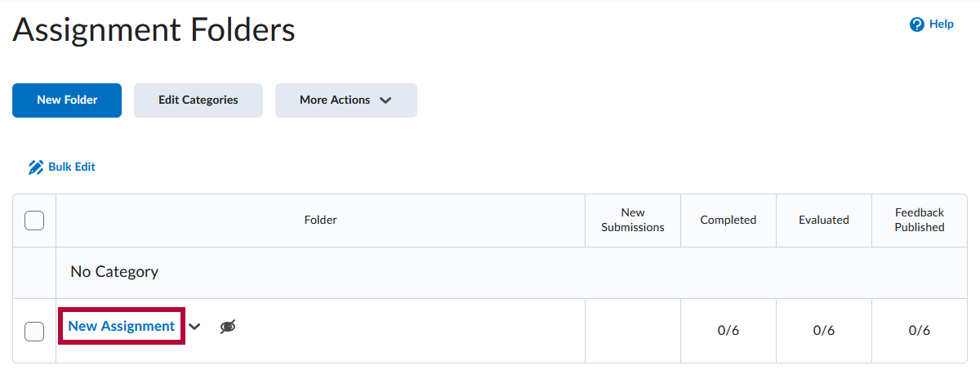Click the Feedback Published column header
Screen dimensions: 980x370
[920, 220]
